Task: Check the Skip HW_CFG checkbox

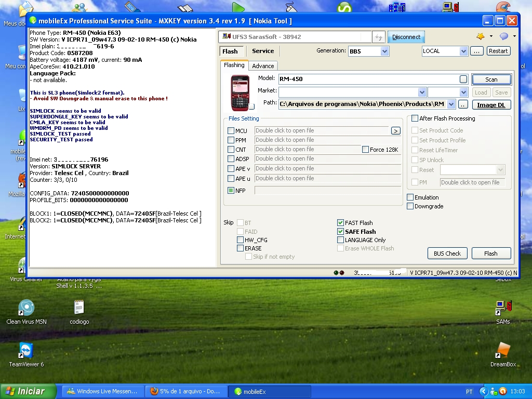Action: (x=240, y=240)
